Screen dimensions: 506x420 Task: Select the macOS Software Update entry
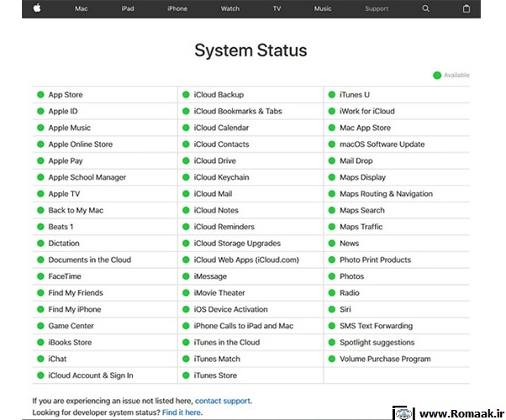382,144
